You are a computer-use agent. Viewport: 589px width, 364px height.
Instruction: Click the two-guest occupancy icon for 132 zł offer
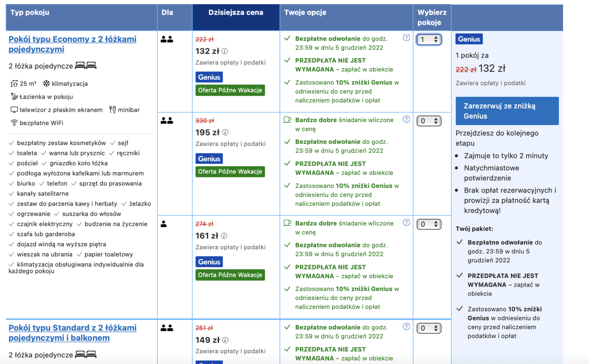coord(167,39)
